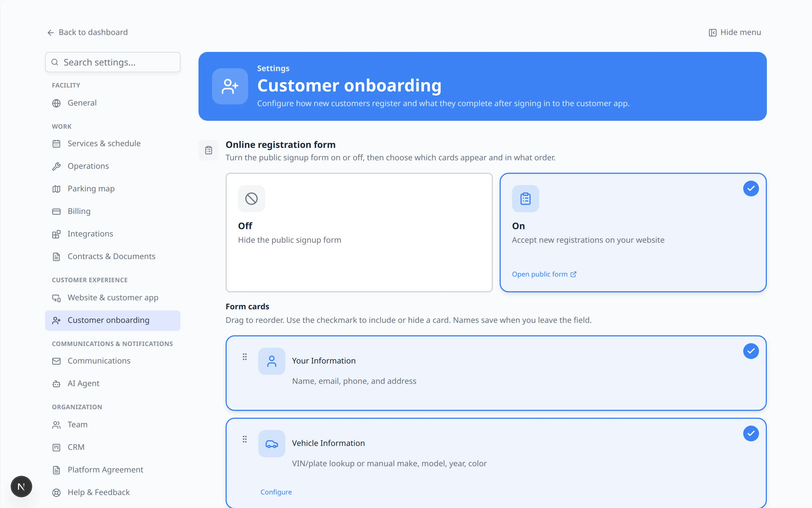This screenshot has height=508, width=812.
Task: Click the Platform Agreement document icon
Action: (x=56, y=470)
